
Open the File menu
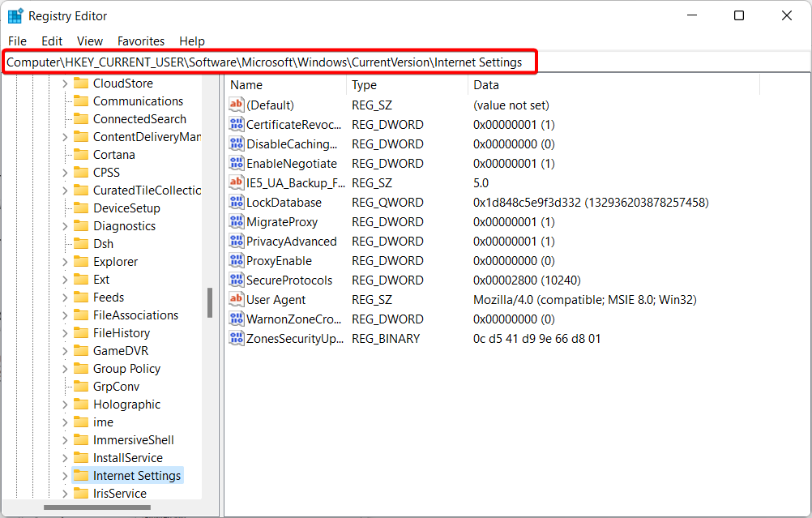point(17,41)
